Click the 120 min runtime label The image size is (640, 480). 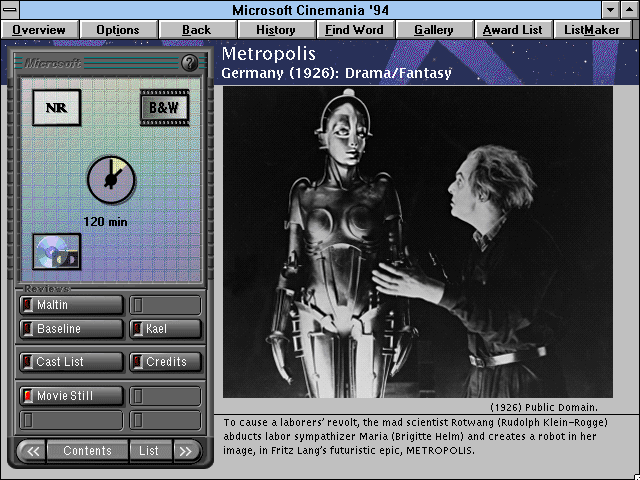(x=105, y=222)
